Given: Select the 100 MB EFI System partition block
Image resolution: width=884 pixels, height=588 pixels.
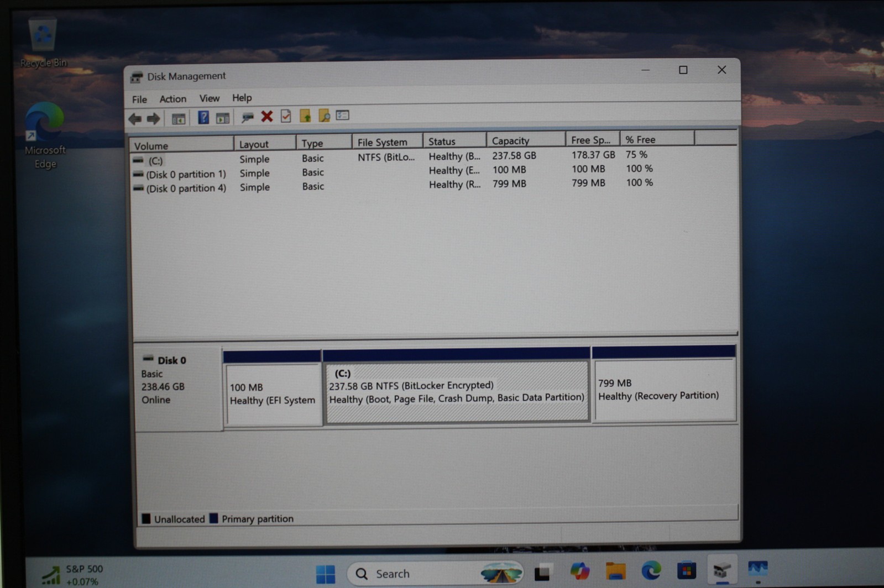Looking at the screenshot, I should click(273, 388).
